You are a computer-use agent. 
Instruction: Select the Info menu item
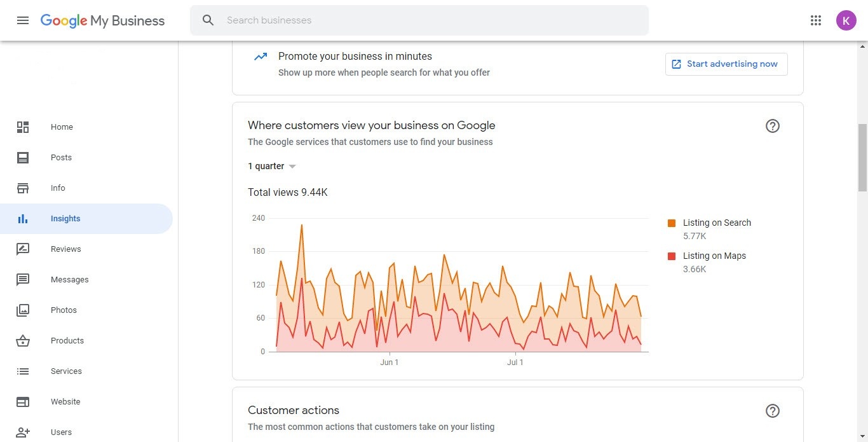point(58,188)
